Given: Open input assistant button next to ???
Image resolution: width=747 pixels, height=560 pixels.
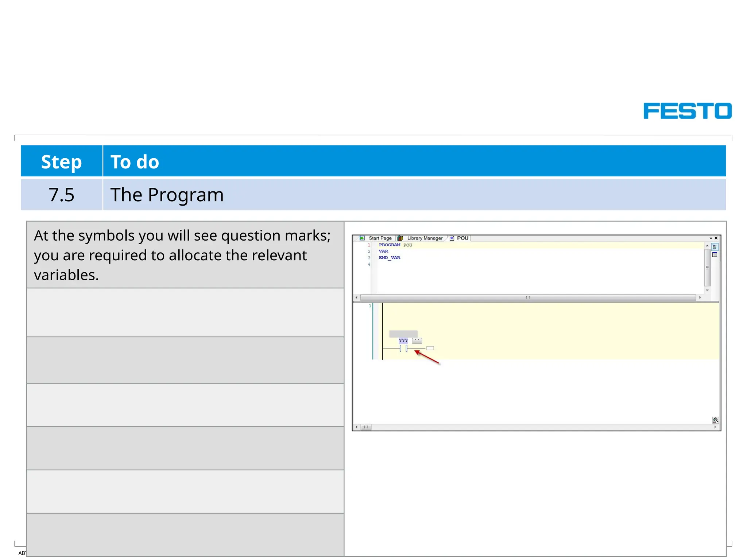Looking at the screenshot, I should (x=417, y=341).
